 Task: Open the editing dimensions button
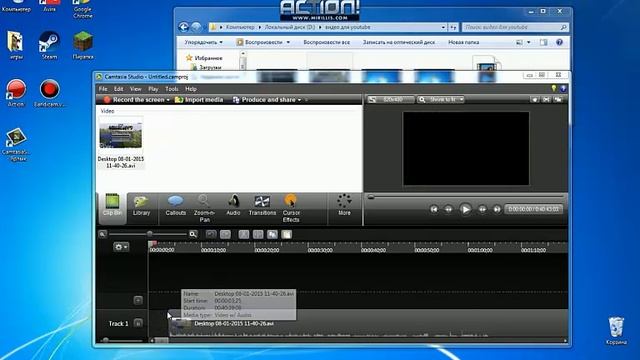pos(391,100)
